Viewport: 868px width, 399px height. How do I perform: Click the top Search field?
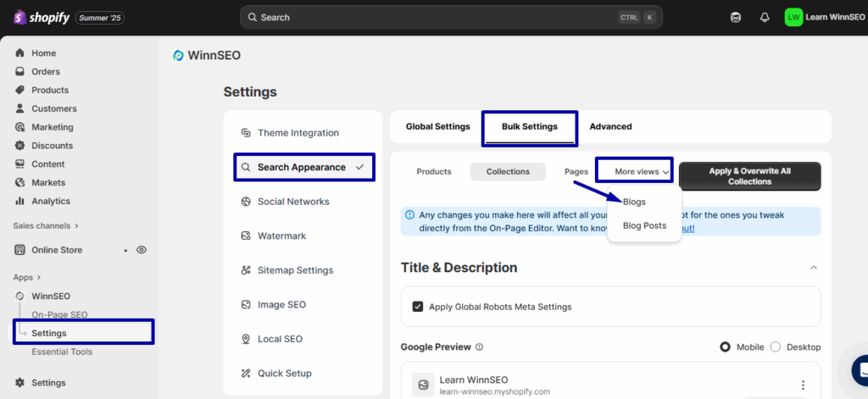tap(451, 17)
